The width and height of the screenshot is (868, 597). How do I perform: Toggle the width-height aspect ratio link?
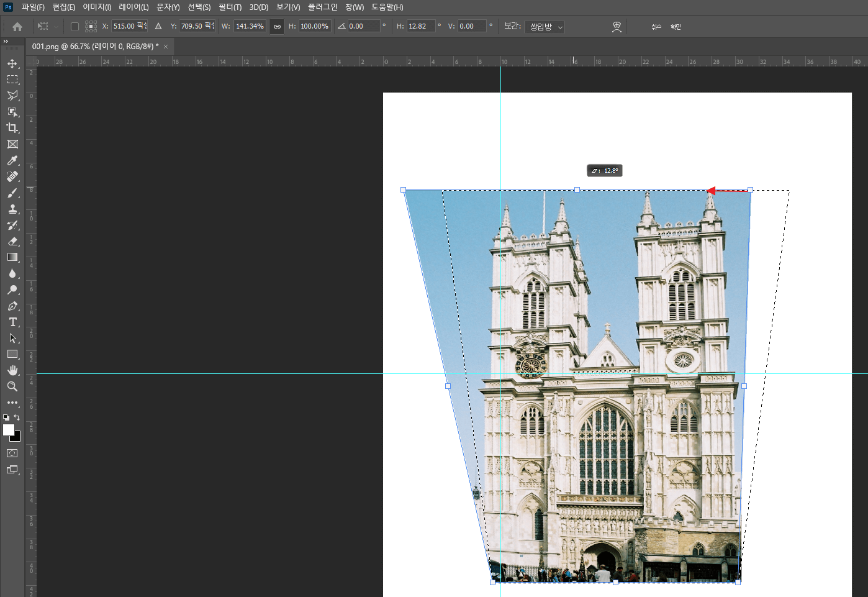(277, 27)
